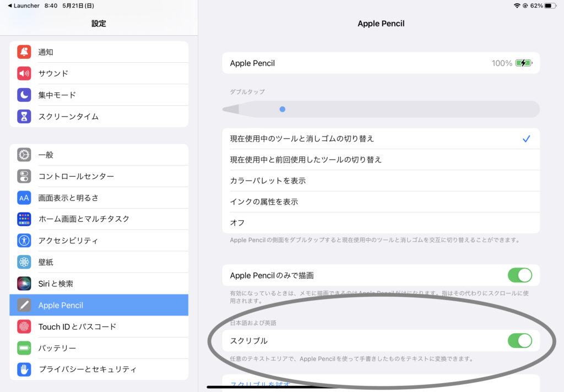Screen dimensions: 564x392
Task: Open ホーム画面とマルチタスク settings
Action: coord(99,219)
